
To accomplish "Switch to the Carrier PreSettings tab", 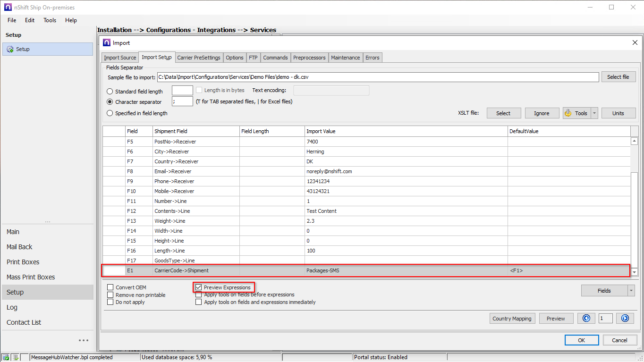I will click(199, 58).
